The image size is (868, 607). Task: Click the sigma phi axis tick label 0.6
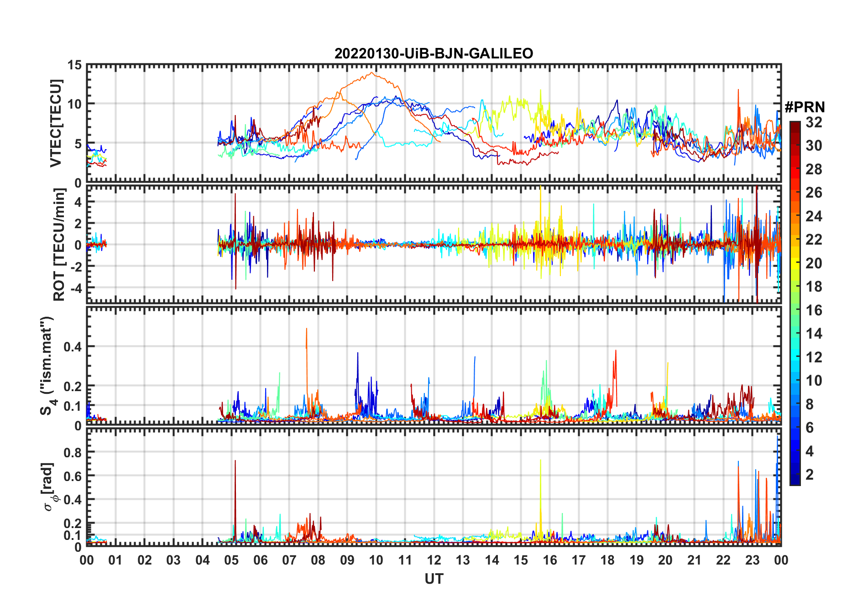click(73, 476)
